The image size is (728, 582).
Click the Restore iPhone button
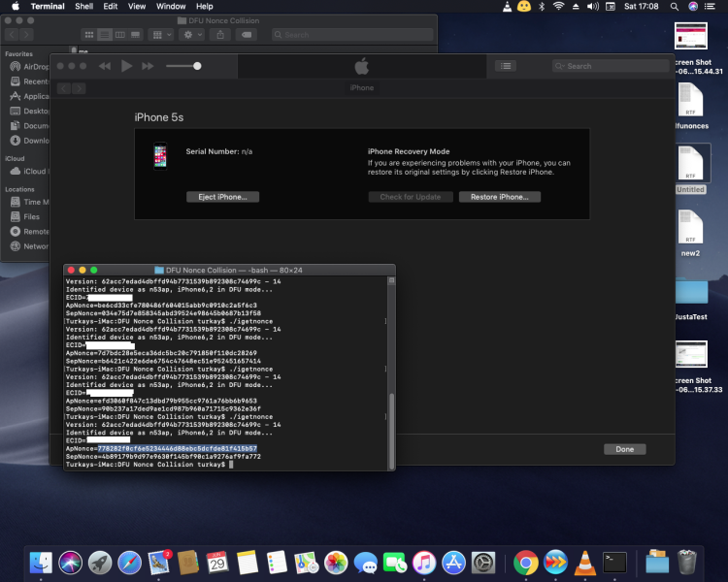pyautogui.click(x=500, y=197)
